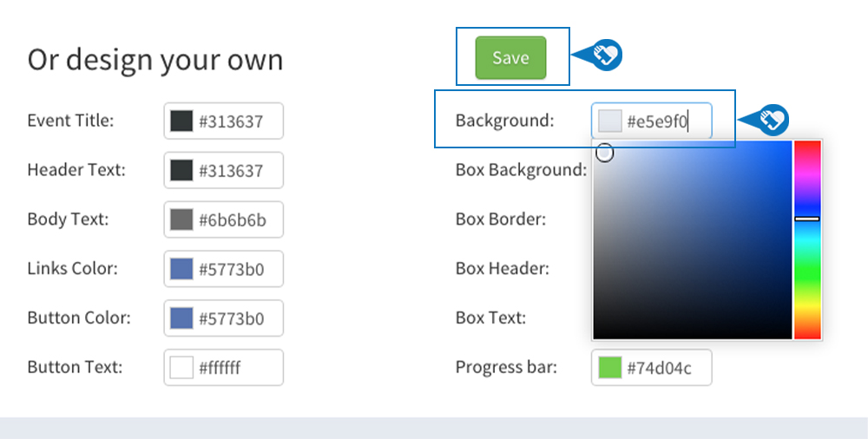The width and height of the screenshot is (868, 439).
Task: Click the Box Text label
Action: click(490, 318)
